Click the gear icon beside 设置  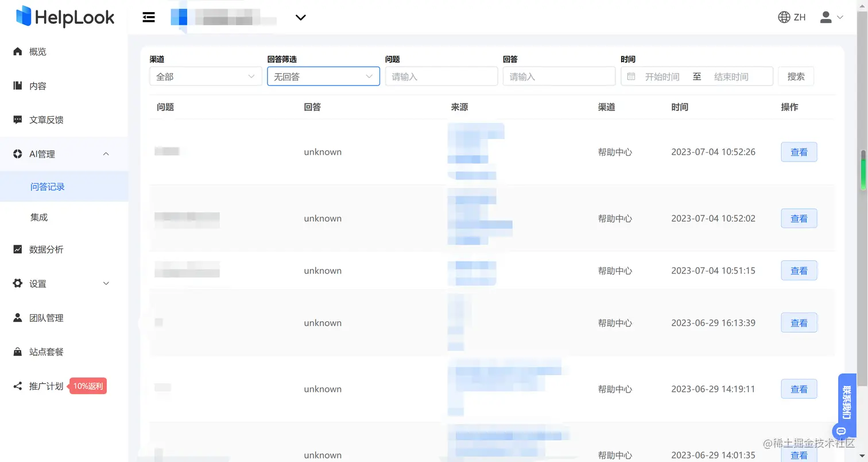click(x=18, y=283)
